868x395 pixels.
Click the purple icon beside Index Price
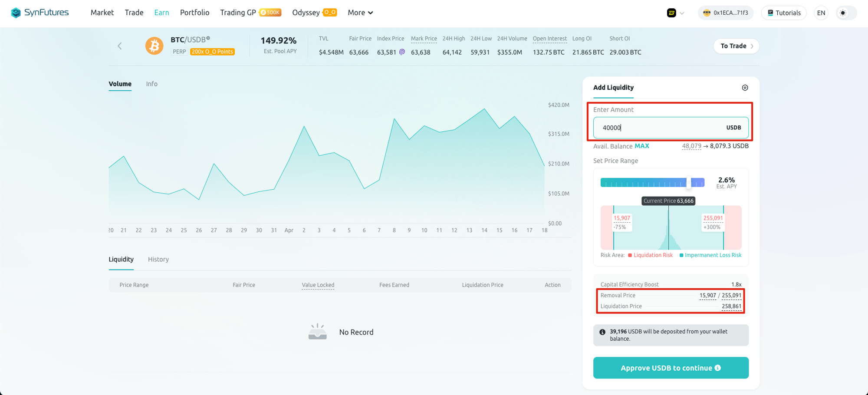coord(402,52)
